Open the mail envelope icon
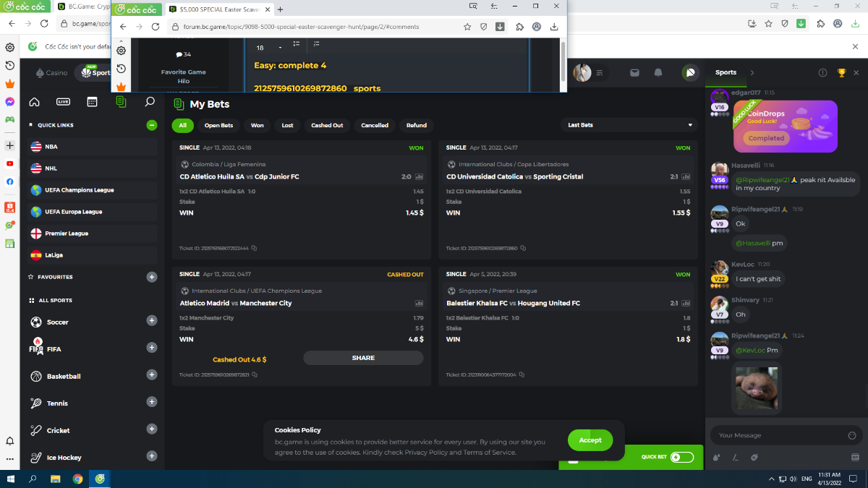868x488 pixels. (x=634, y=72)
